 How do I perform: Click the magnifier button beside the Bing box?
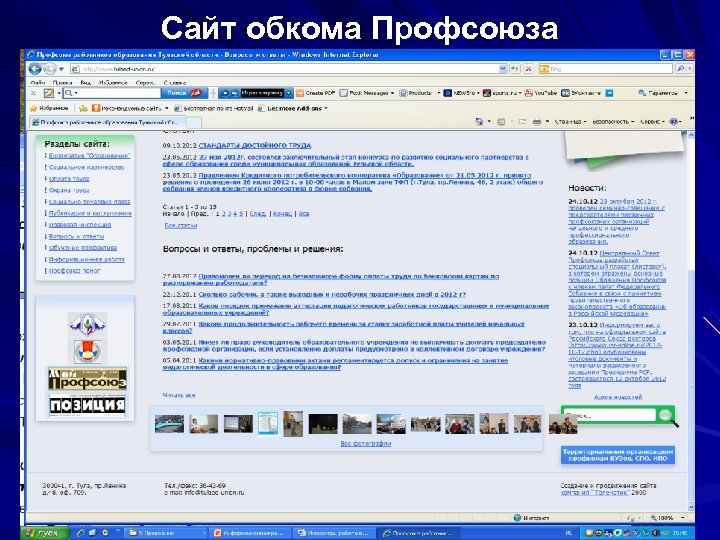pos(680,69)
